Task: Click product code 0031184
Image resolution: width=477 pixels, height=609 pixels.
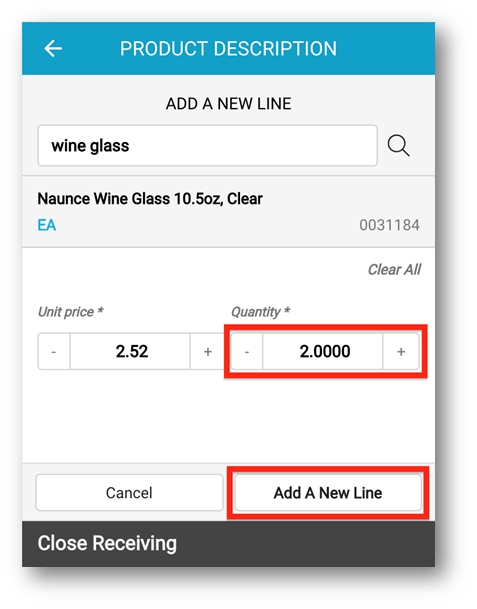Action: point(389,225)
